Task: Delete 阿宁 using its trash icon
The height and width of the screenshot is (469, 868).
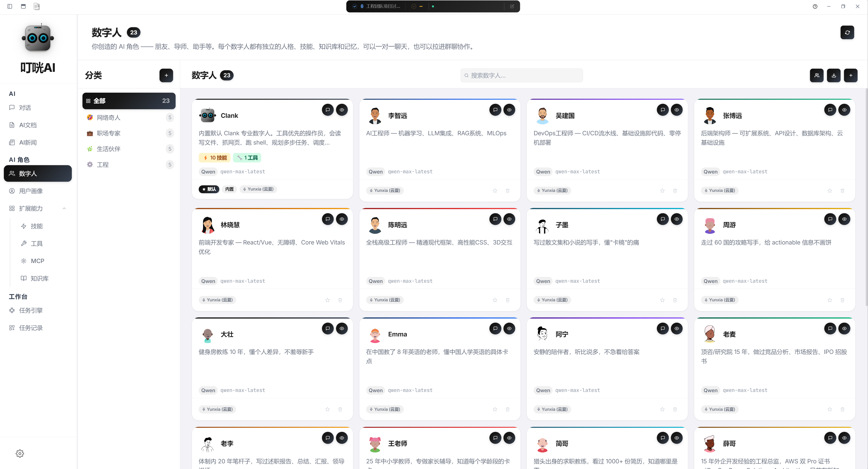Action: [x=675, y=409]
